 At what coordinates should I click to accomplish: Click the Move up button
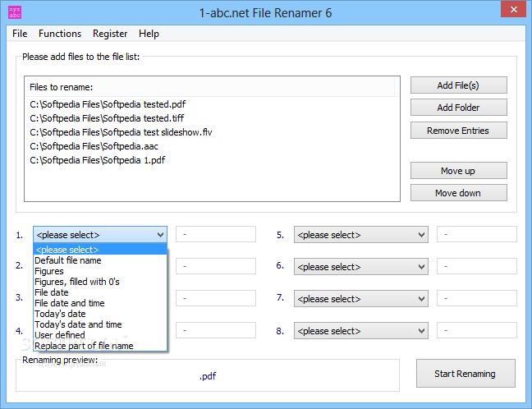tap(458, 170)
